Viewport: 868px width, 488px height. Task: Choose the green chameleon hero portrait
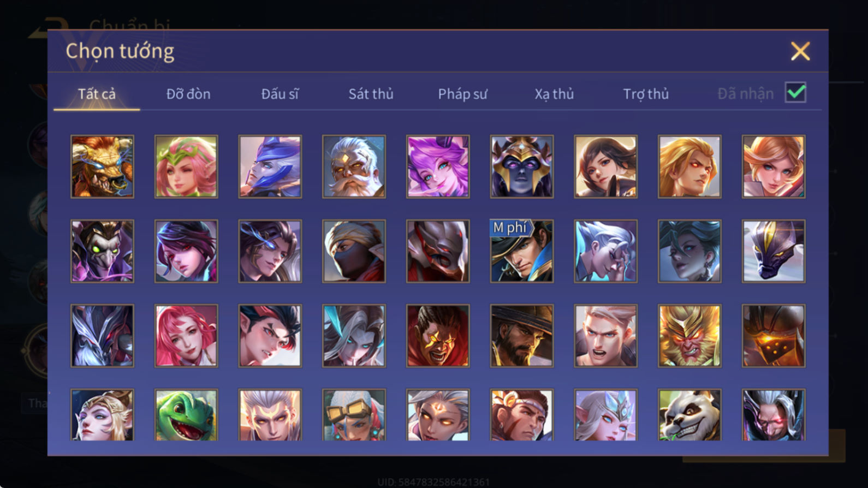(186, 415)
